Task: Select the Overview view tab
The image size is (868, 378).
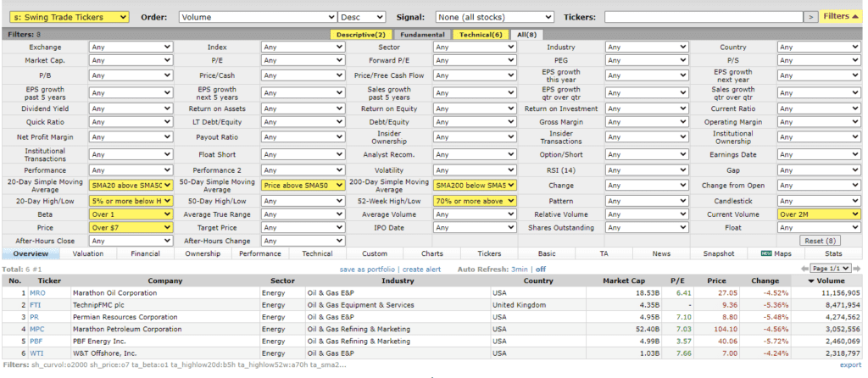Action: (31, 253)
